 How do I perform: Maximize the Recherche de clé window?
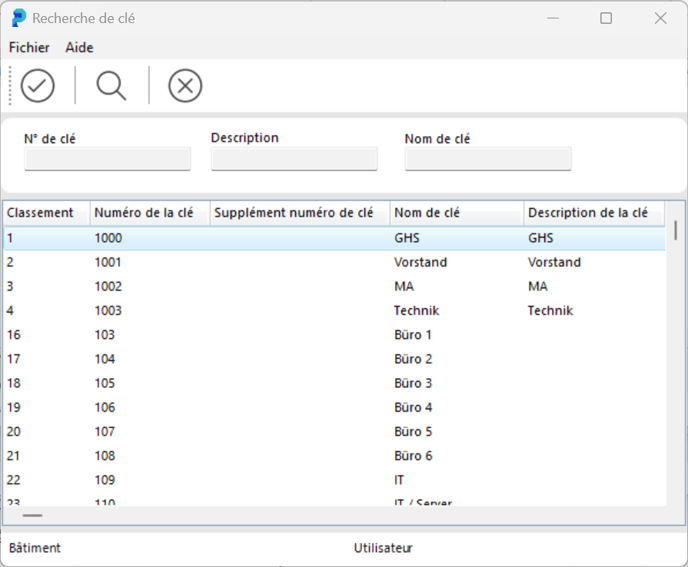(606, 18)
